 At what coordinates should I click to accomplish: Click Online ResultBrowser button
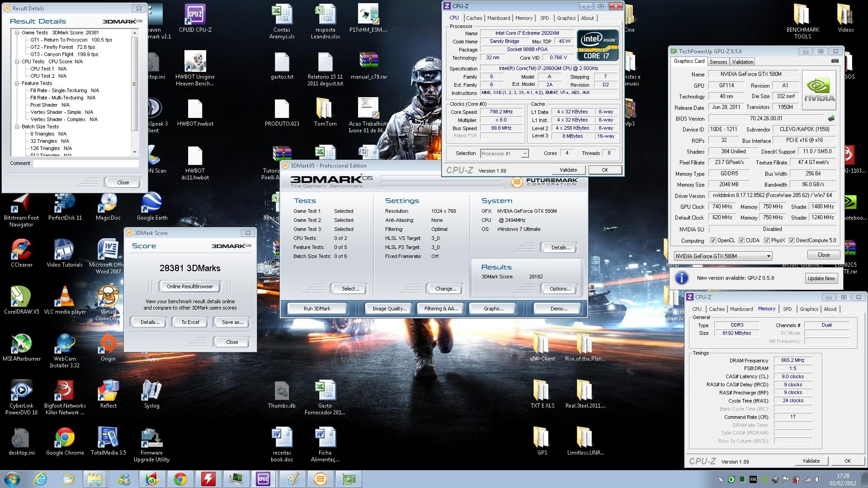[189, 286]
